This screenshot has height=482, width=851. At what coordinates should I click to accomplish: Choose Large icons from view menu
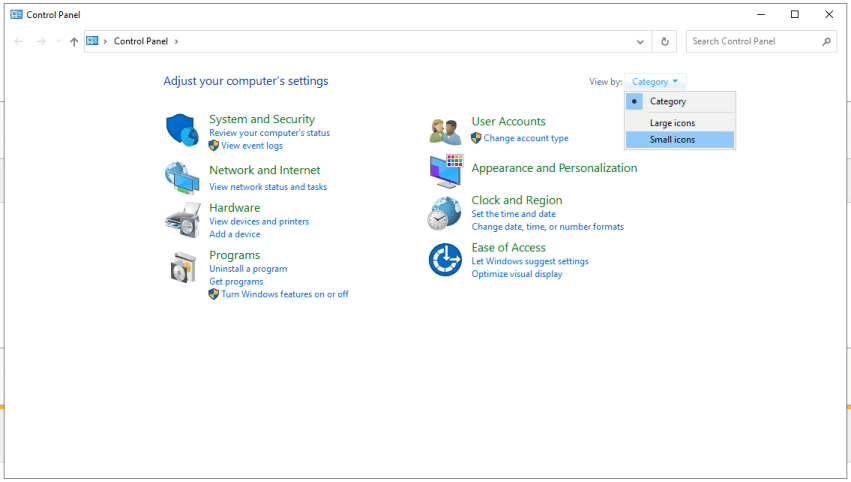[x=672, y=123]
